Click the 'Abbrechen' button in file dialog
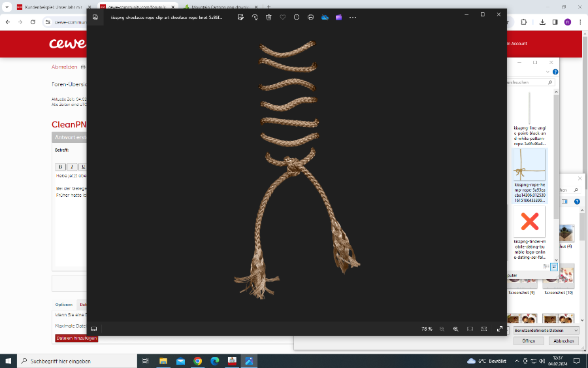Screen dimensions: 588x368 (563, 341)
